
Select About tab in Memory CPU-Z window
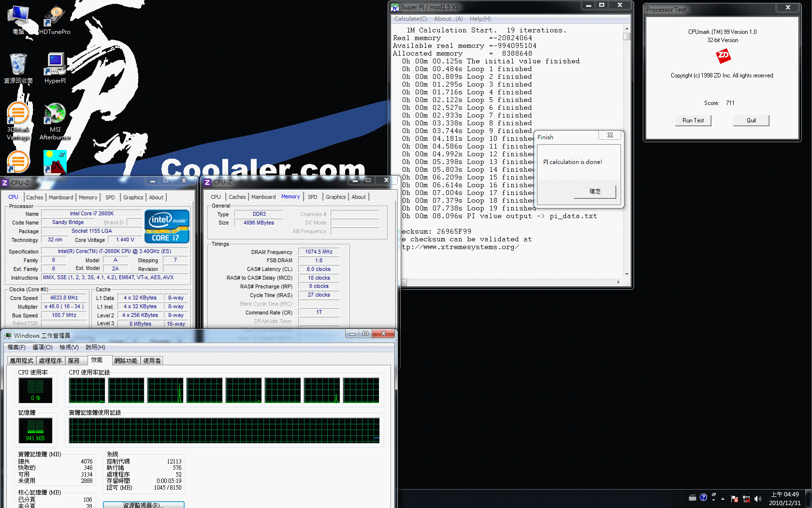[359, 197]
